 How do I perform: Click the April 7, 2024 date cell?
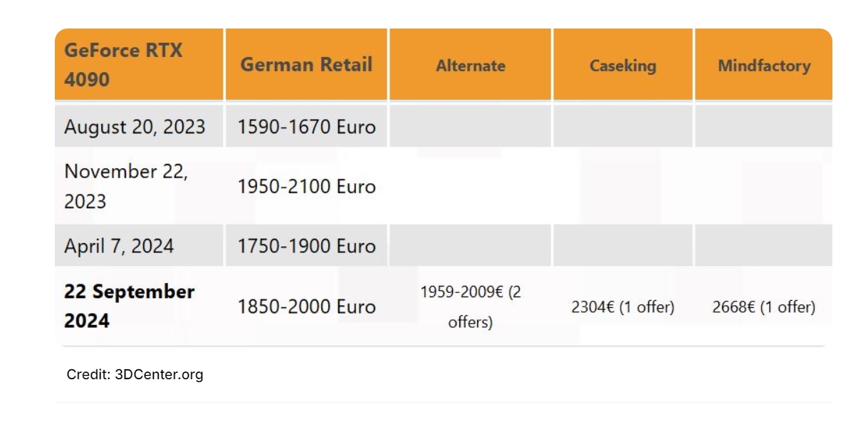pos(119,247)
